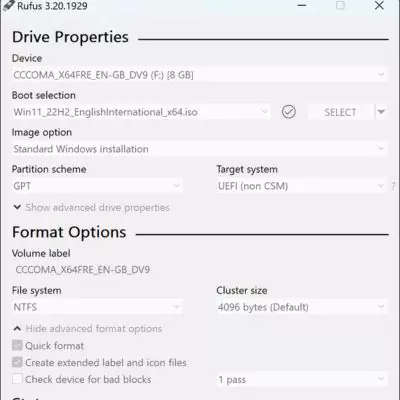Open the Boot selection dropdown

[141, 112]
